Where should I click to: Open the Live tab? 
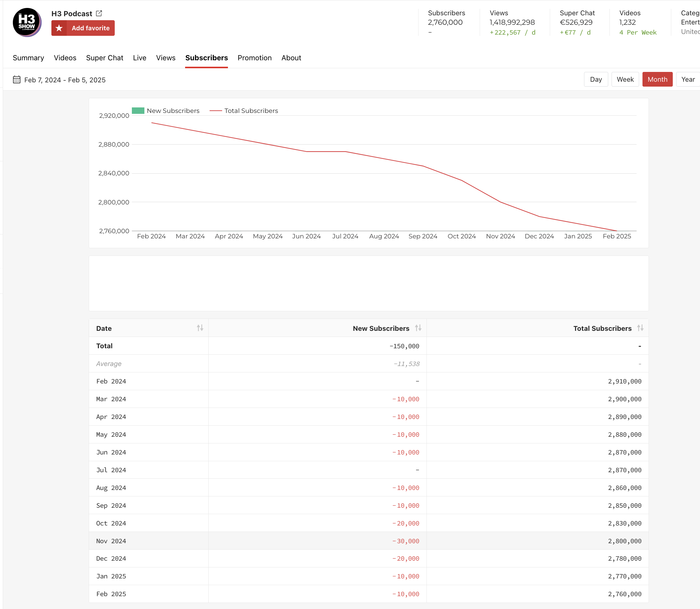point(140,58)
